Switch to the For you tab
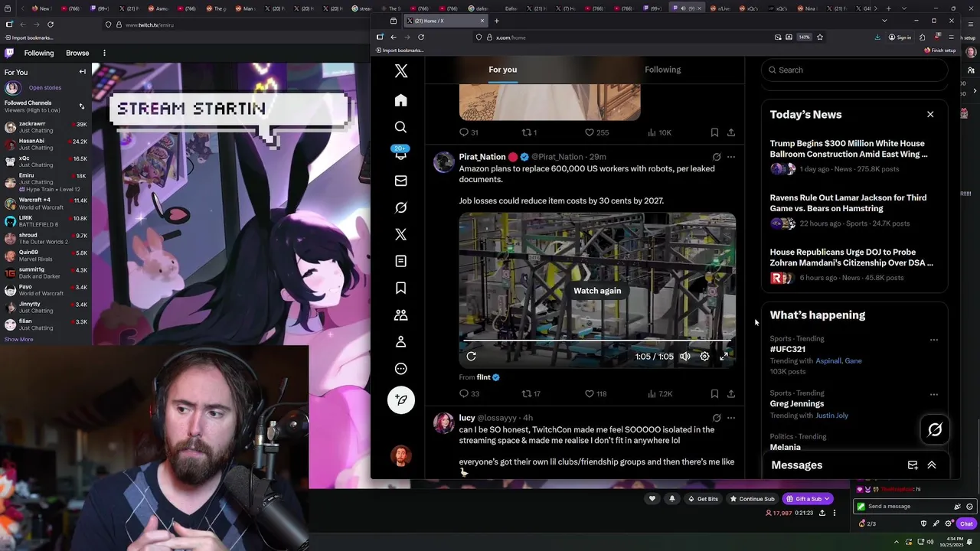Viewport: 980px width, 551px height. (x=503, y=70)
